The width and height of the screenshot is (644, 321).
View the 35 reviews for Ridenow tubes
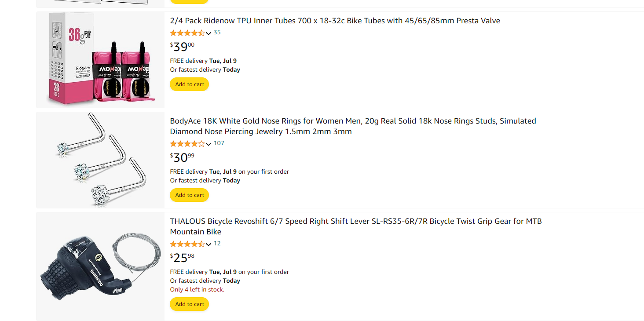[x=217, y=33]
